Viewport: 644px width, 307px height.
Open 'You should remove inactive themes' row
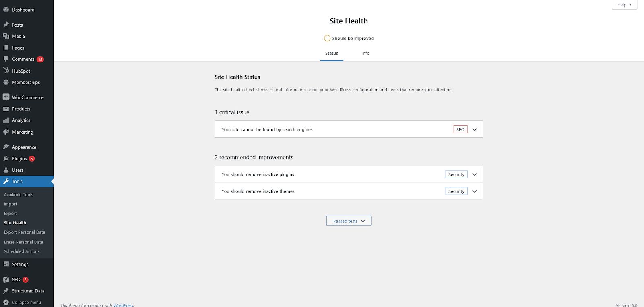(349, 191)
